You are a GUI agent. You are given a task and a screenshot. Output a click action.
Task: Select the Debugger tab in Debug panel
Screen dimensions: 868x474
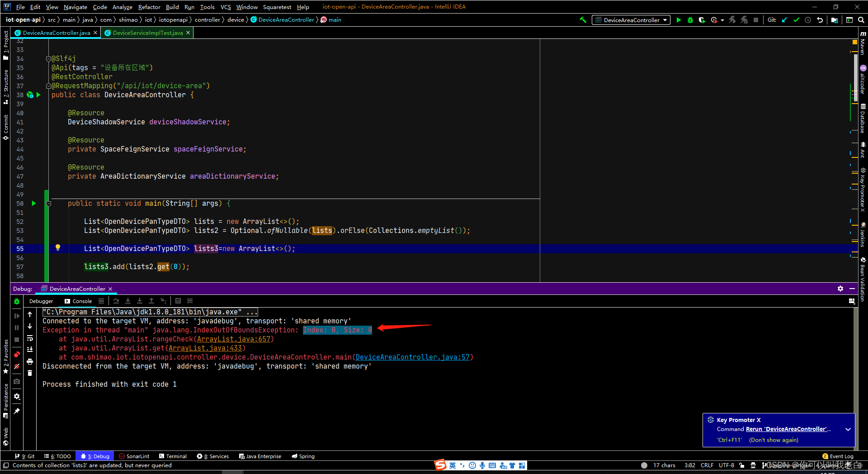pos(41,301)
